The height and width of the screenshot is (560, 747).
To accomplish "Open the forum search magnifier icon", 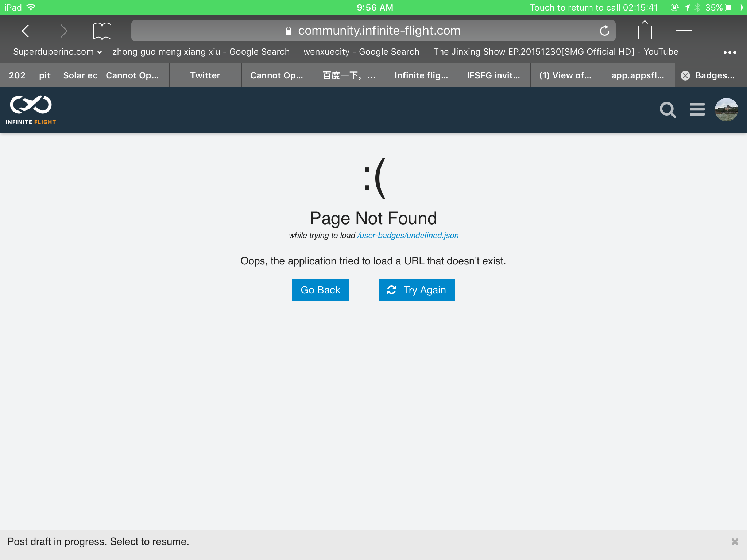I will 667,110.
